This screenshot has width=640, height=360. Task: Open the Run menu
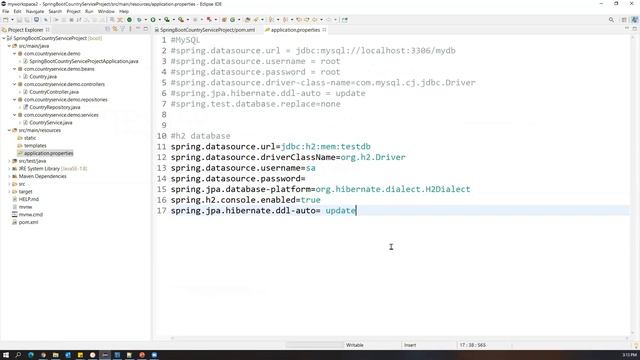click(89, 11)
